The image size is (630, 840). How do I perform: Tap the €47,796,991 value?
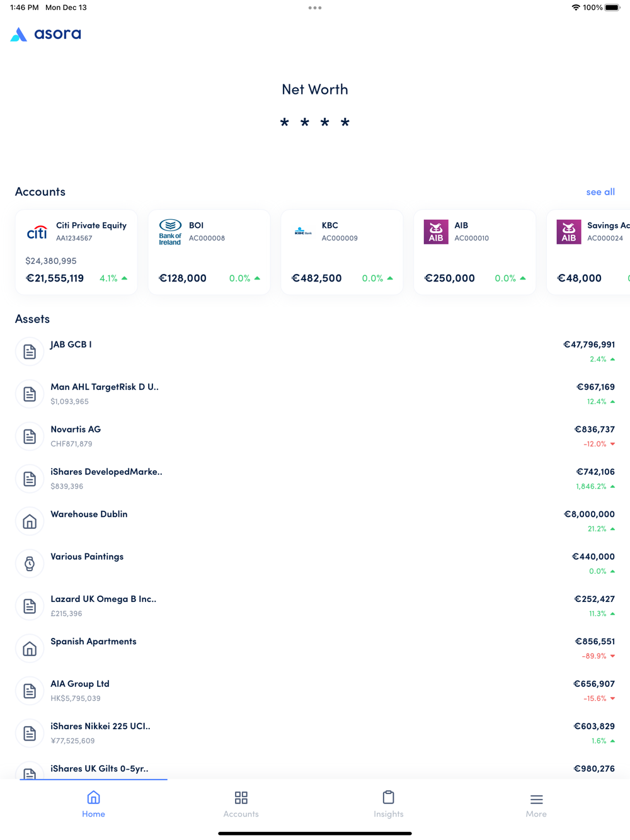[x=589, y=344]
